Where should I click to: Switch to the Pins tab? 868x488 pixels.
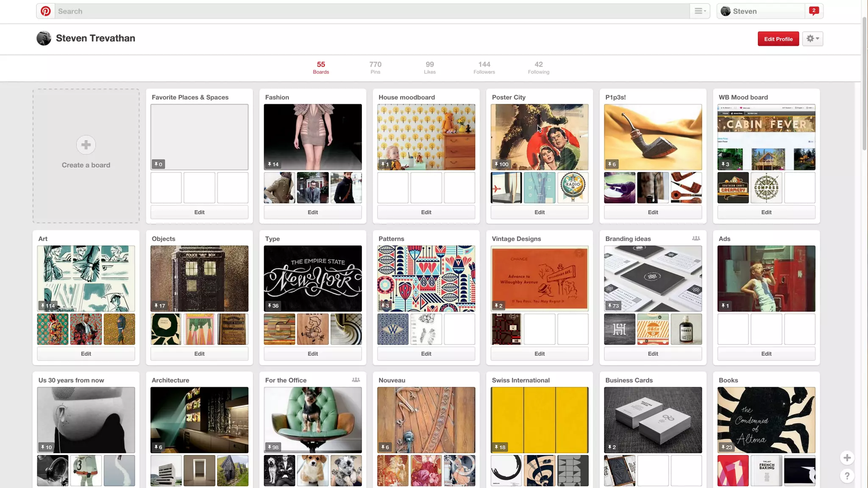click(x=375, y=67)
